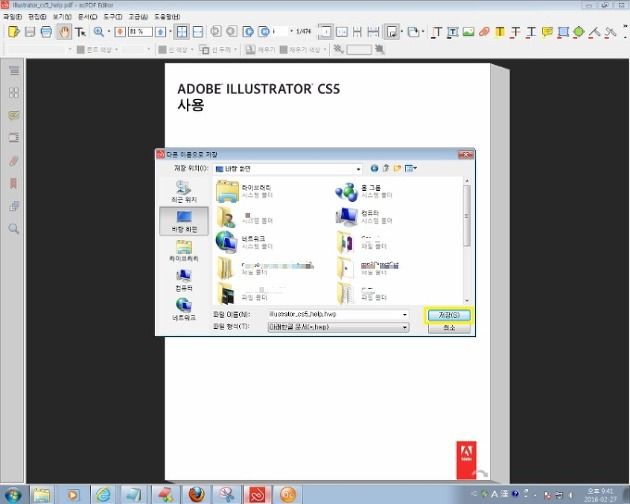This screenshot has height=504, width=630.
Task: Open the 파일 형식 file type dropdown
Action: click(x=338, y=327)
